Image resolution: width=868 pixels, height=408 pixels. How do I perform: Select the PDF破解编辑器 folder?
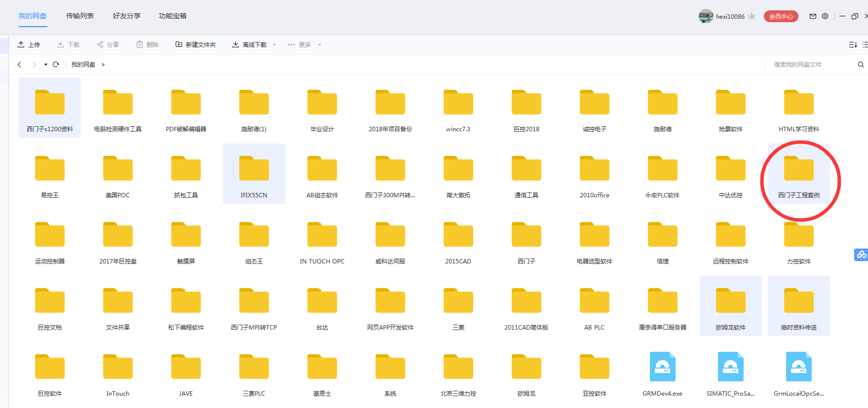pos(186,108)
